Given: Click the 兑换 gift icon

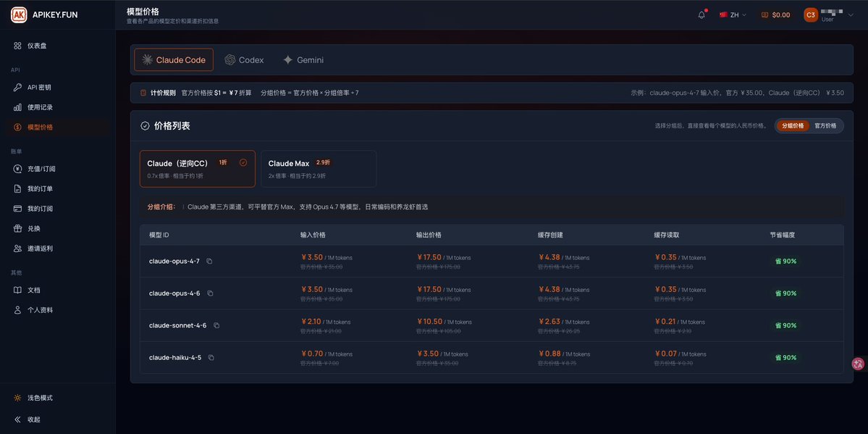Looking at the screenshot, I should tap(17, 228).
